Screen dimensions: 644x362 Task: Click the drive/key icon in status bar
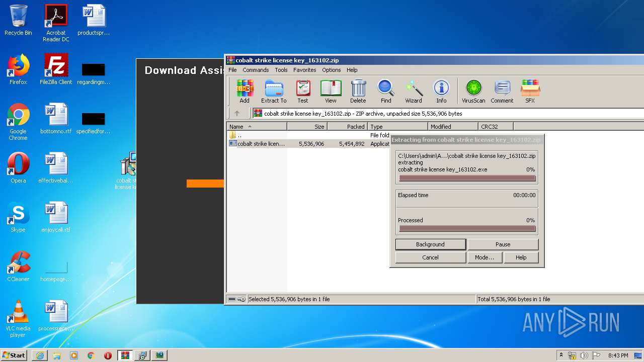(x=236, y=299)
